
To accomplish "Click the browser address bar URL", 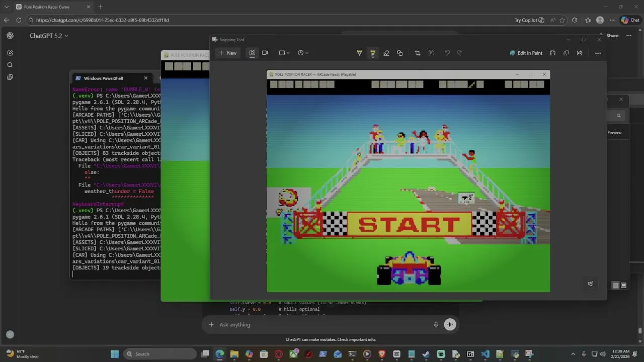I will click(103, 20).
